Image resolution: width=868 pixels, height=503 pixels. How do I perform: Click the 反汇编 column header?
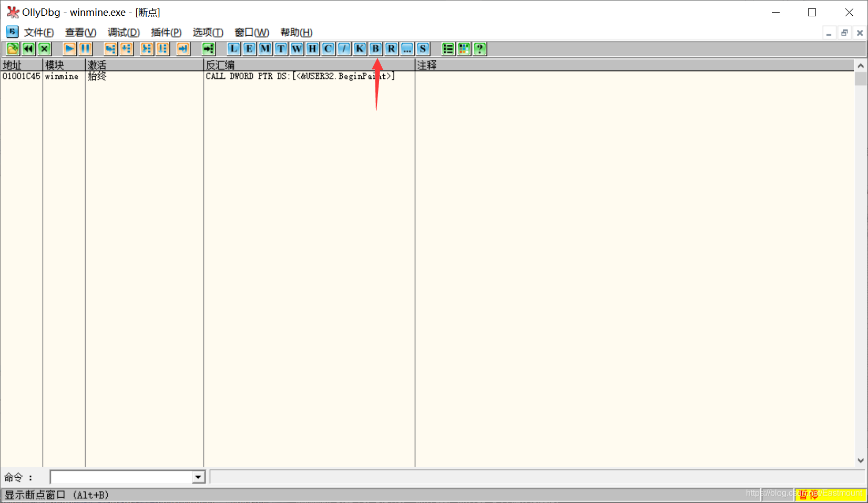pyautogui.click(x=309, y=65)
